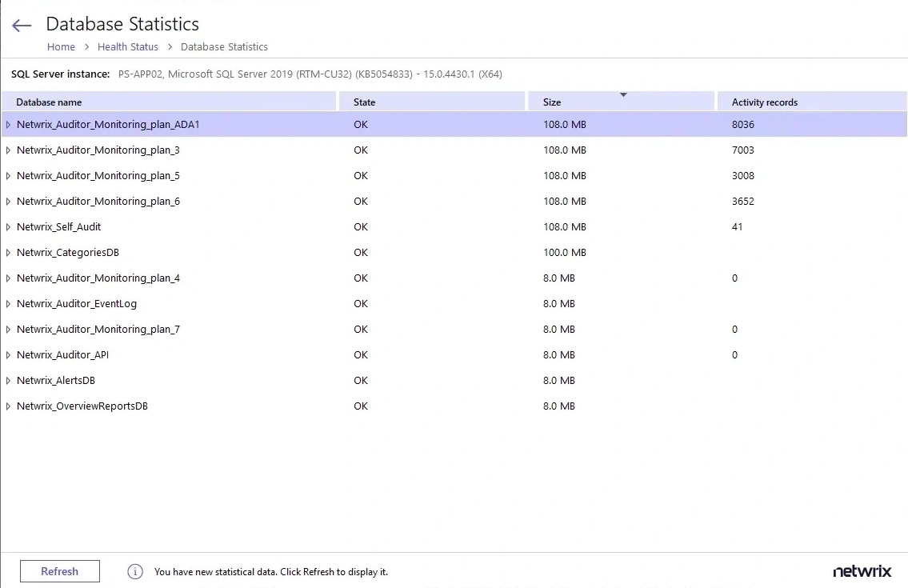Click the sort arrow on the Size column
The image size is (908, 588).
tap(624, 96)
